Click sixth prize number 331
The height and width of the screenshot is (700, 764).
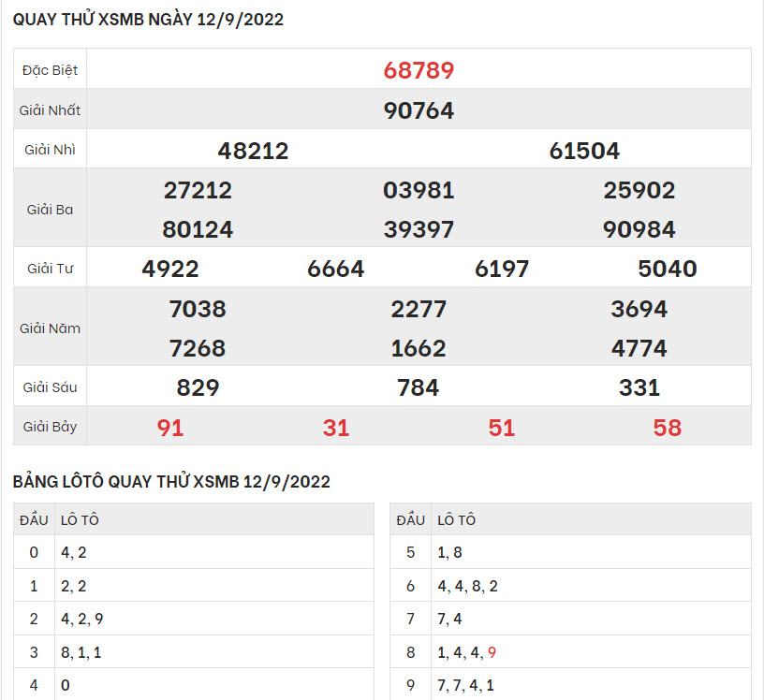[x=639, y=387]
